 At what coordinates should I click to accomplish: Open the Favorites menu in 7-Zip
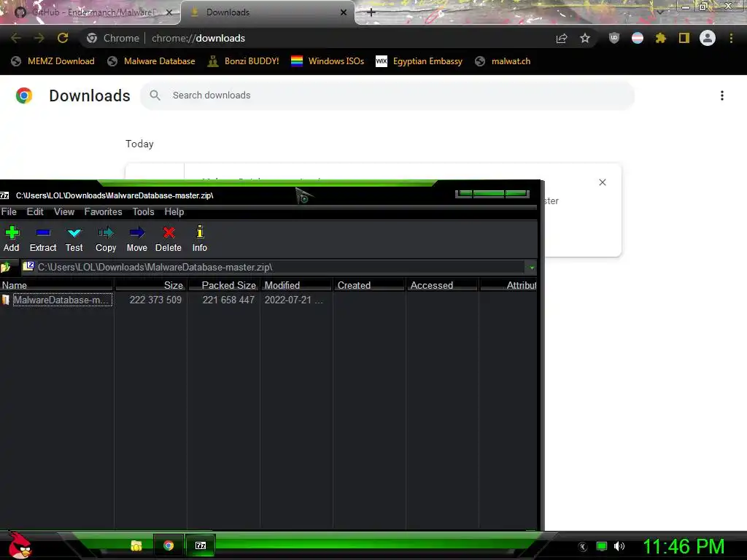click(103, 212)
